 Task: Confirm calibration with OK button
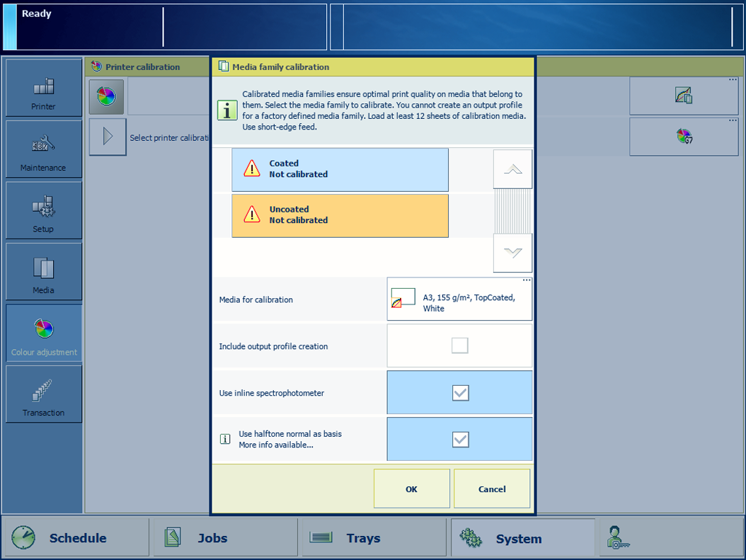(411, 488)
